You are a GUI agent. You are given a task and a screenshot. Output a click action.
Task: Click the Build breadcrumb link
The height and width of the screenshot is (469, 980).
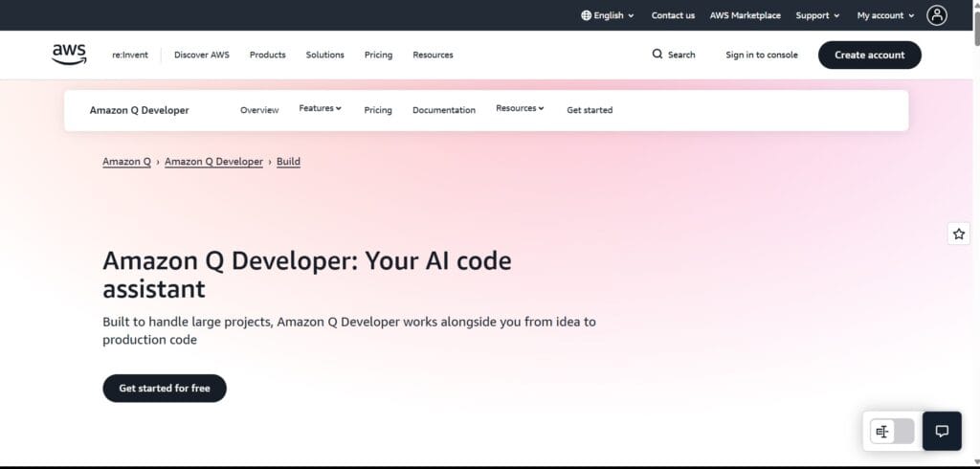(x=288, y=162)
